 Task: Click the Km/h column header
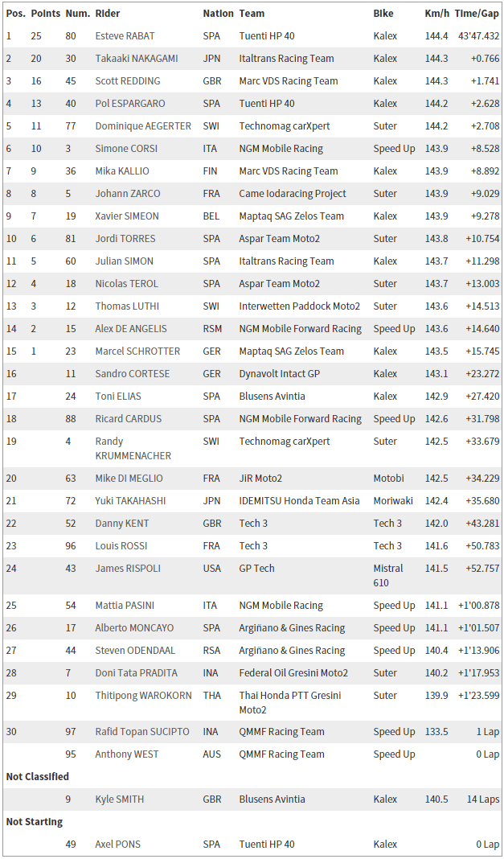(436, 14)
